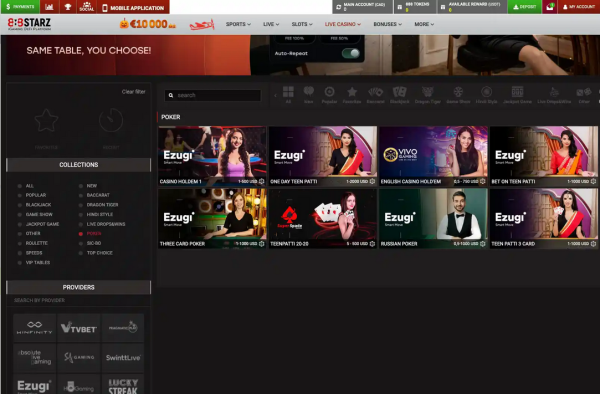Click the Search by provider field
The image size is (600, 394).
pyautogui.click(x=78, y=300)
